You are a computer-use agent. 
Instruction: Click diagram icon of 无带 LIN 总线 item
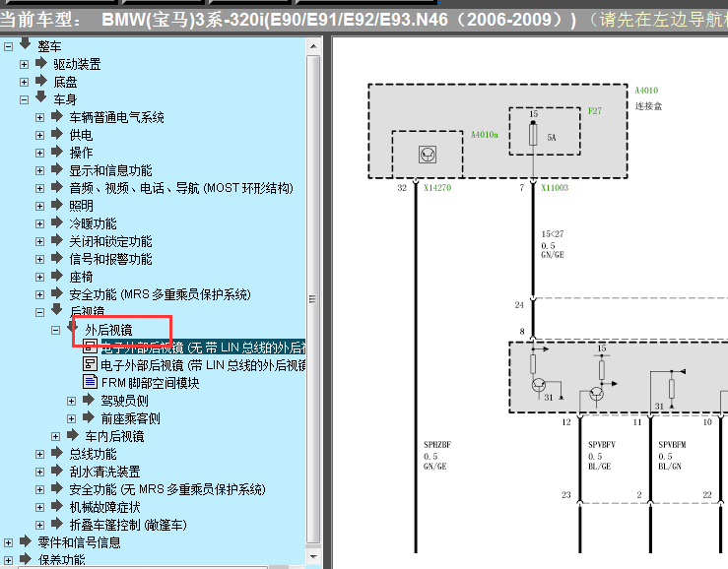(x=90, y=346)
